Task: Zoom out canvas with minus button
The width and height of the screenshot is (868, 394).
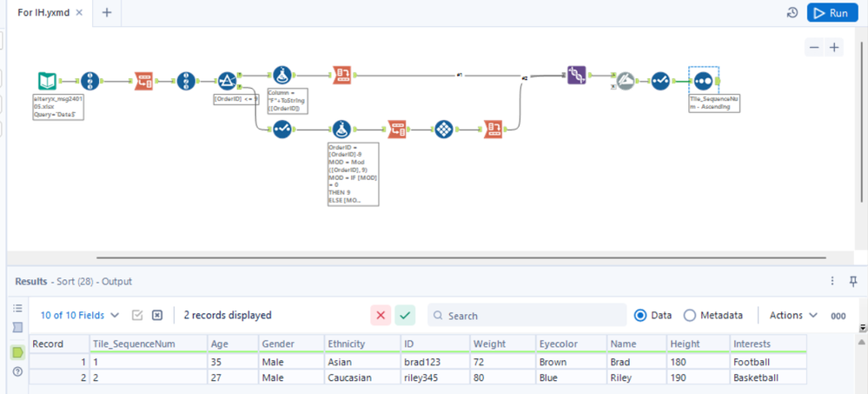Action: (x=814, y=48)
